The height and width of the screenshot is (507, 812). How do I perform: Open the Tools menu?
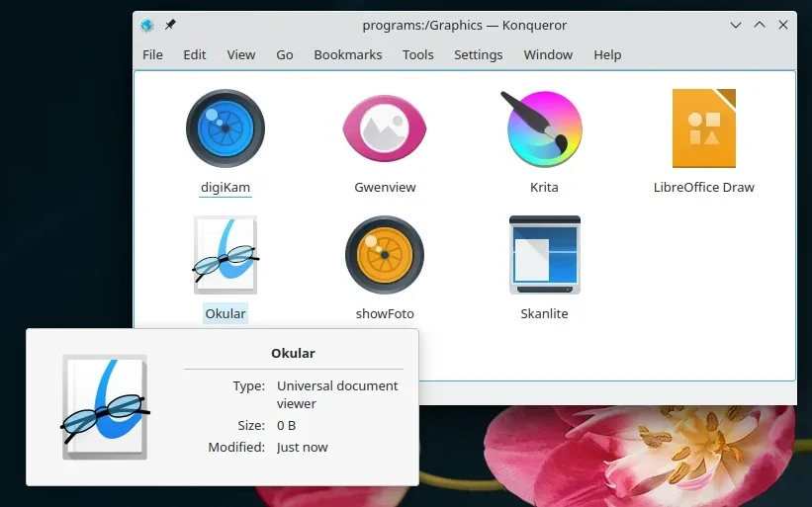tap(417, 54)
